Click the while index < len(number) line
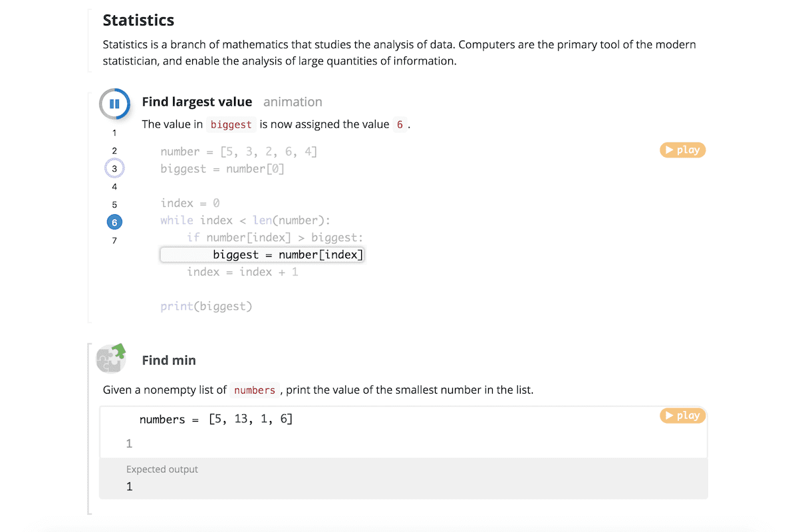 coord(245,220)
